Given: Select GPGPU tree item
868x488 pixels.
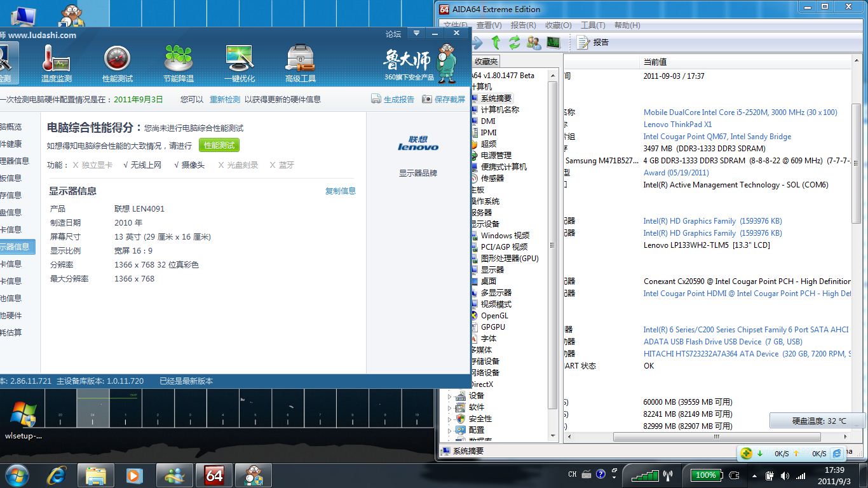Looking at the screenshot, I should (493, 327).
